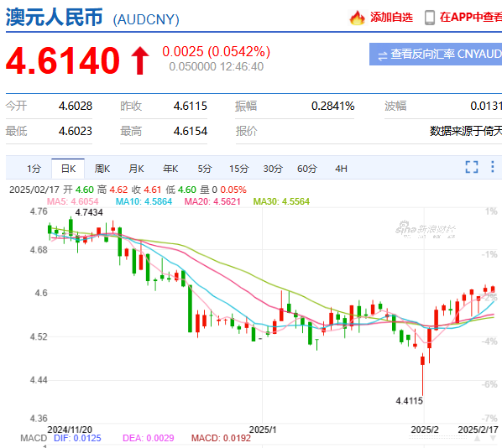The image size is (502, 448).
Task: Click the 昨收 value 4.6115
Action: (191, 106)
